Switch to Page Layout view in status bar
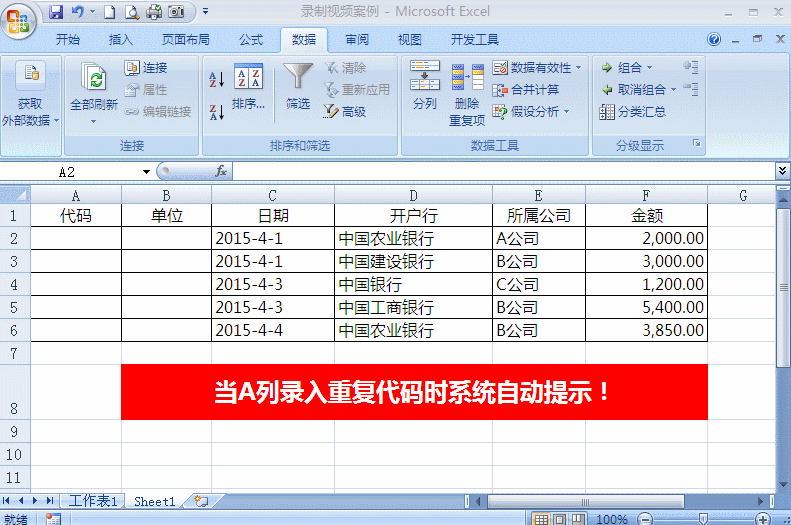791x525 pixels. [559, 519]
